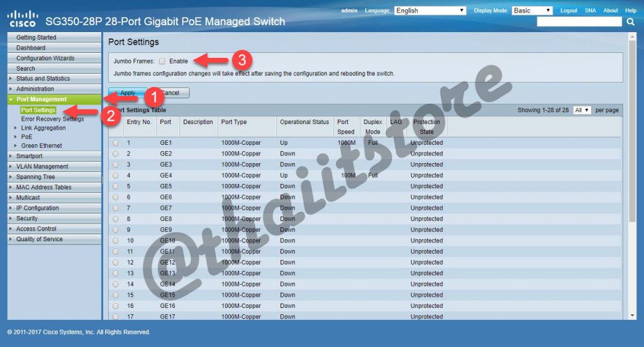Open MAC Address Tables menu item
644x347 pixels.
click(x=54, y=187)
